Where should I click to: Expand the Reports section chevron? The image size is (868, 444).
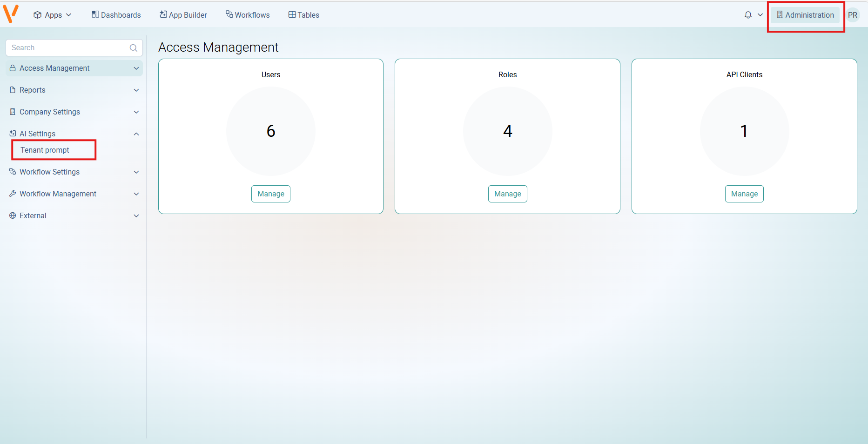point(136,90)
